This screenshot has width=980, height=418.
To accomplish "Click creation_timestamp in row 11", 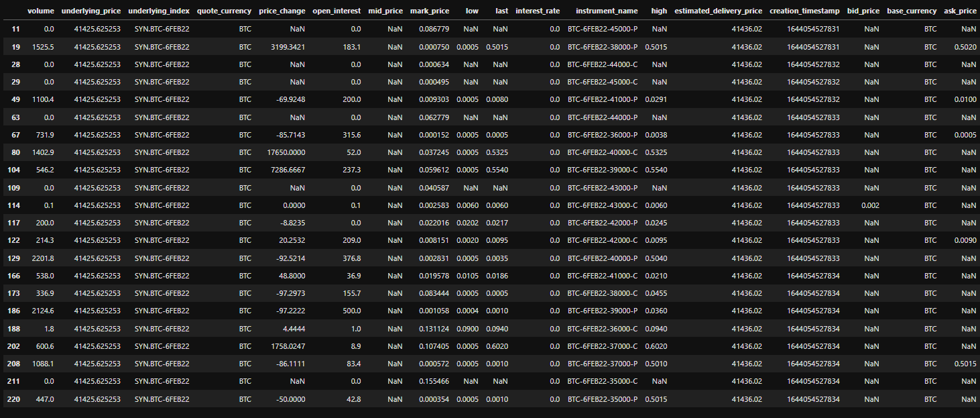I will point(814,30).
